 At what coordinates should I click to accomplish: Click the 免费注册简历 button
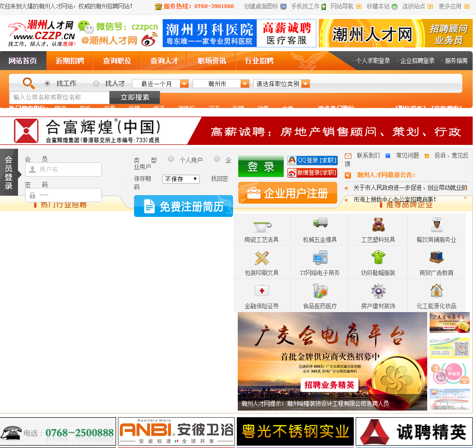(183, 206)
